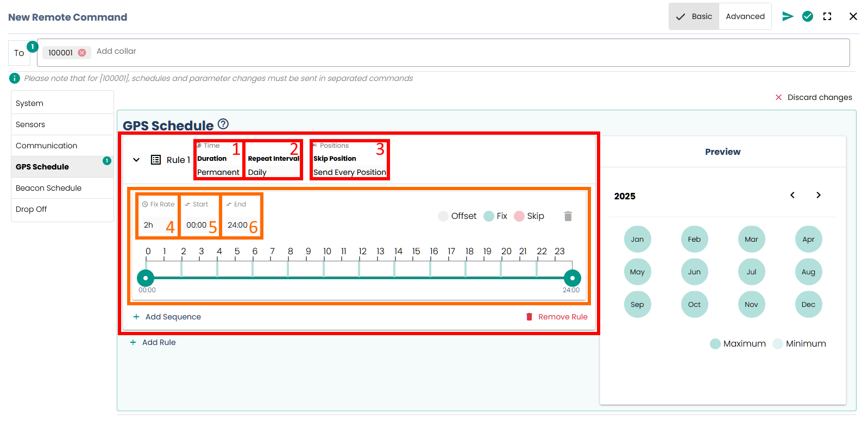This screenshot has width=868, height=421.
Task: Open the Repeat Interval Daily dropdown
Action: [x=273, y=172]
